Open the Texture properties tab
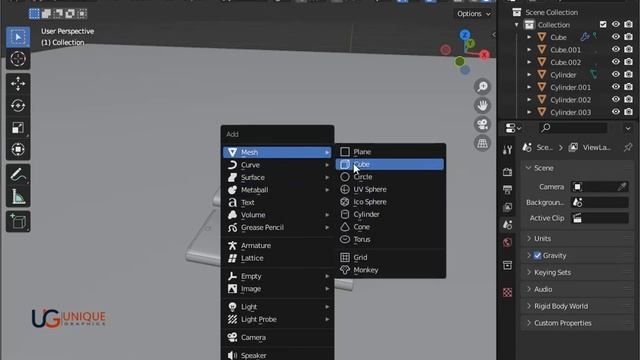 tap(507, 292)
